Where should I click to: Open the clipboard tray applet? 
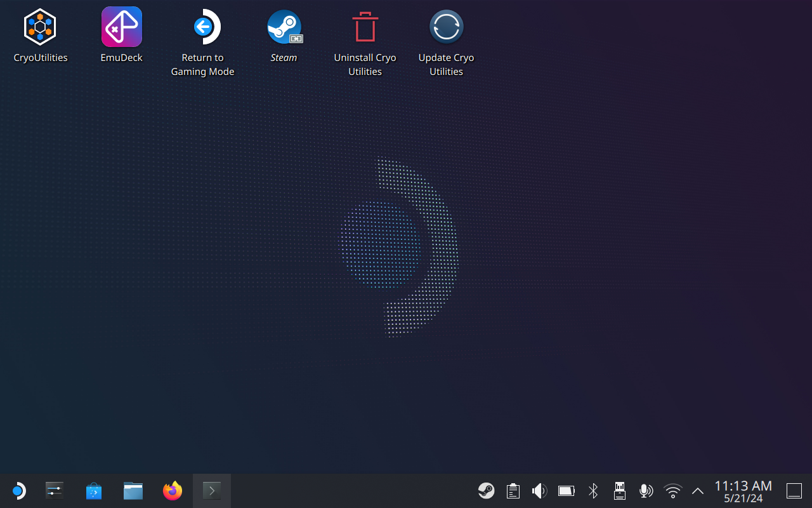[x=513, y=491]
